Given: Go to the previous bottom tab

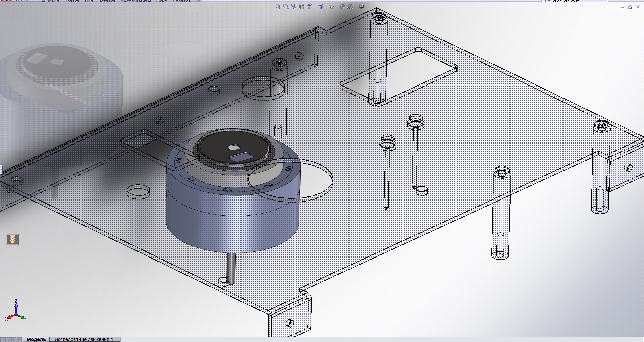Looking at the screenshot, I should (9, 339).
